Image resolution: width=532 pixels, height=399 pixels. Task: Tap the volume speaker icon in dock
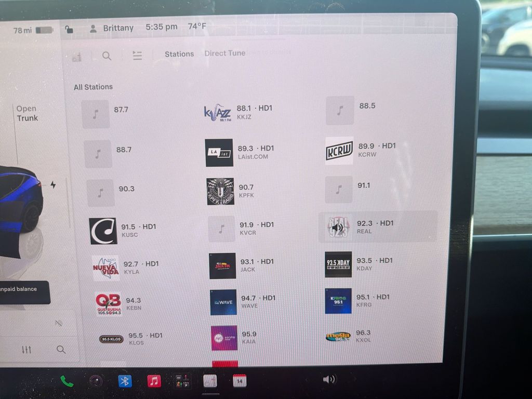point(329,379)
